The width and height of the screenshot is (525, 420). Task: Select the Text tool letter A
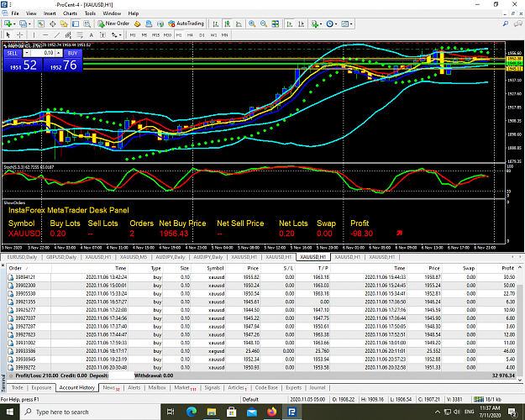pos(91,34)
